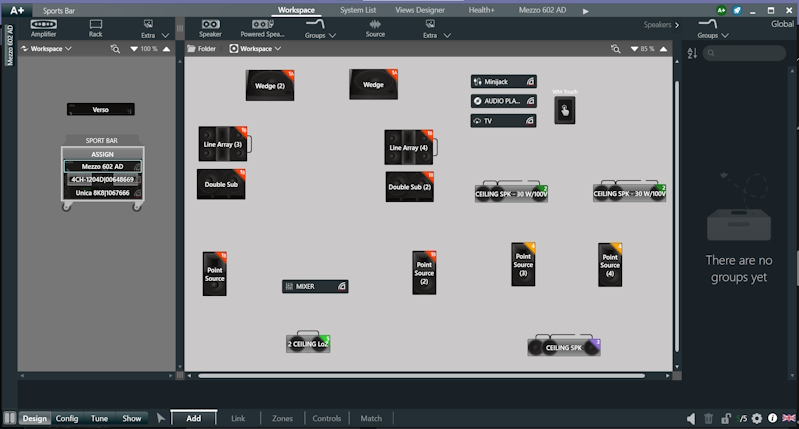
Task: Select the Amplifier tool icon
Action: pyautogui.click(x=43, y=24)
